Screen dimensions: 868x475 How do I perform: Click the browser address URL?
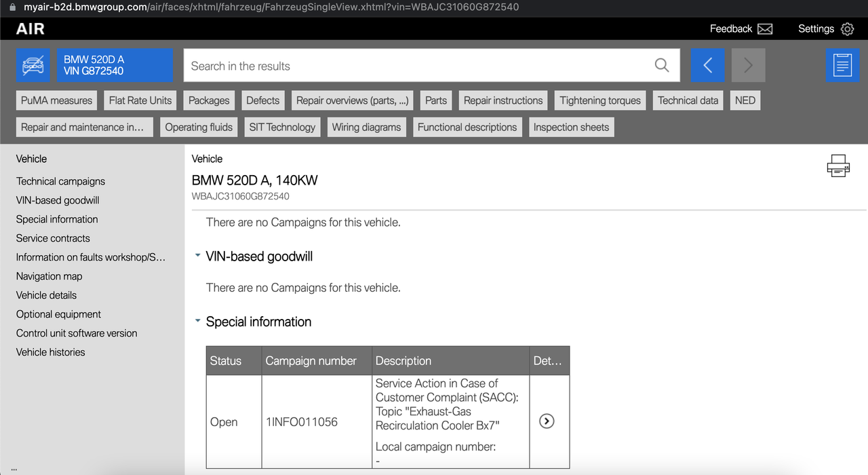(x=271, y=7)
